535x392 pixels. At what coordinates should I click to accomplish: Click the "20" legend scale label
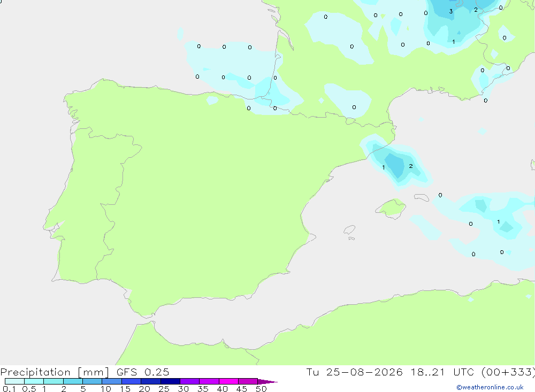(x=144, y=389)
